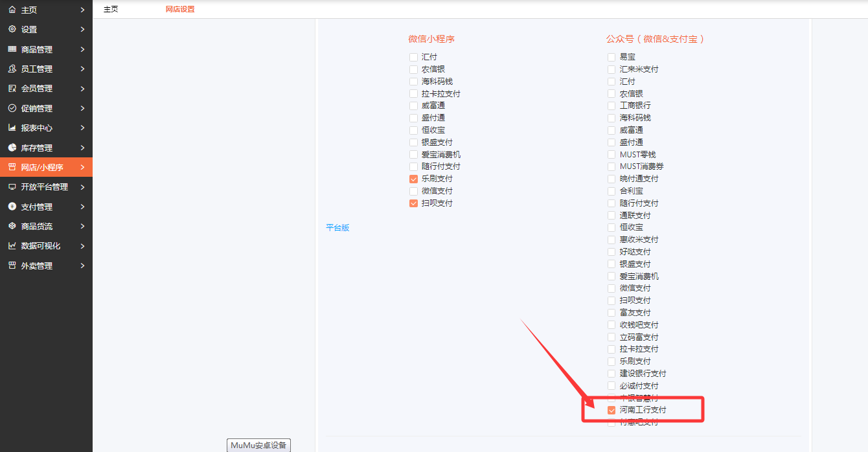Click the 员工管理 staff icon
Image resolution: width=868 pixels, height=452 pixels.
coord(12,69)
